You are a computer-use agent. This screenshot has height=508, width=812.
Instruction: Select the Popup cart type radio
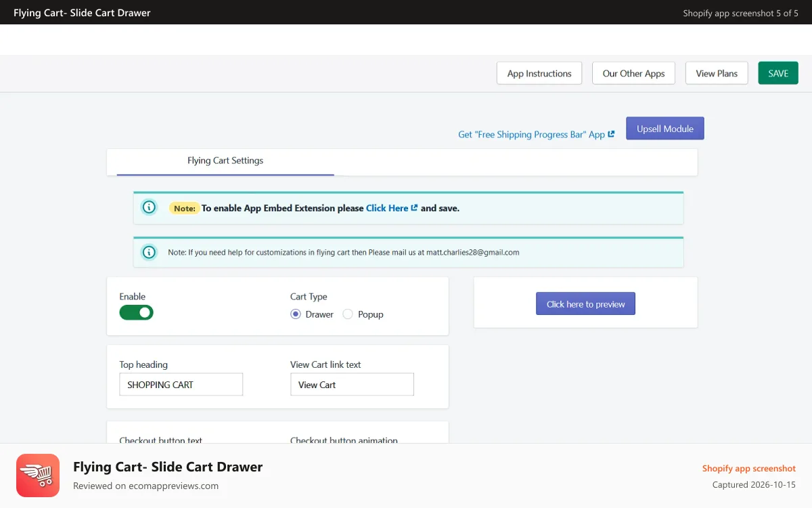coord(348,314)
